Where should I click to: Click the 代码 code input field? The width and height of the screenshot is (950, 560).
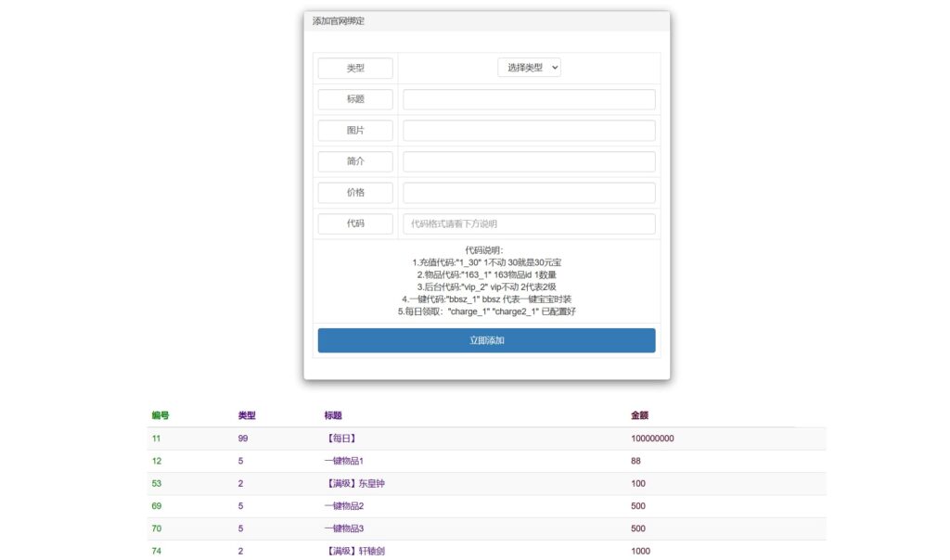pyautogui.click(x=529, y=223)
